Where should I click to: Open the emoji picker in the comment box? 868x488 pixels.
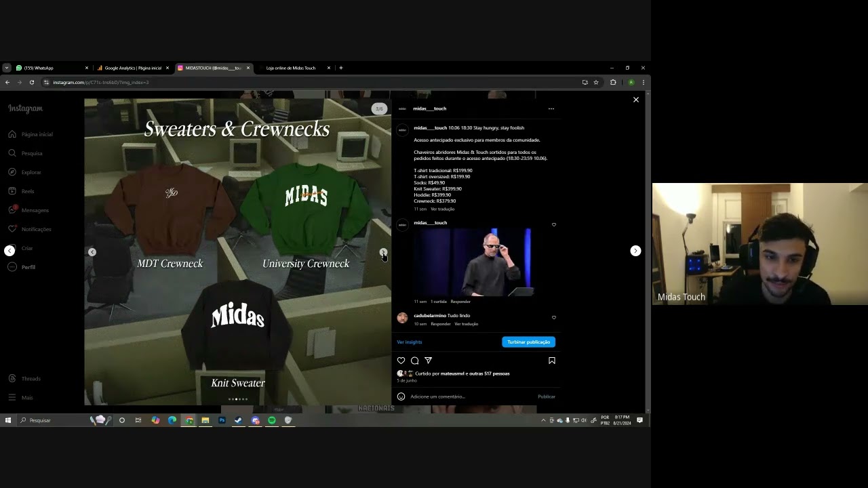pyautogui.click(x=401, y=396)
